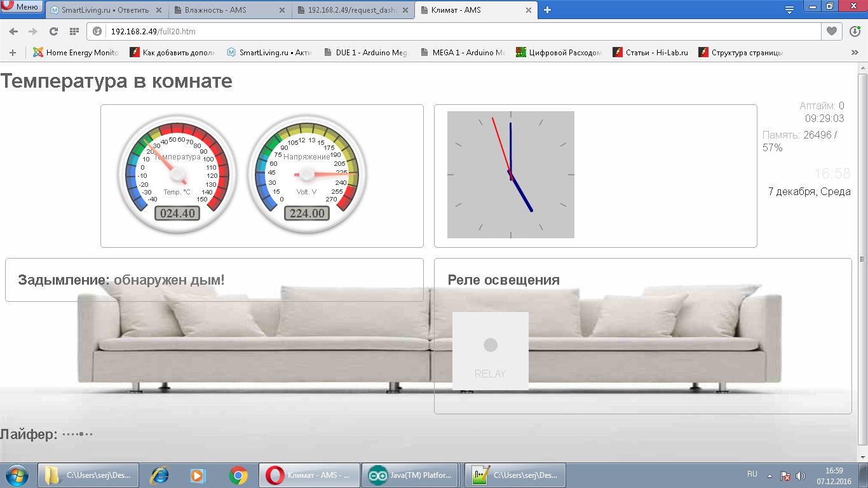
Task: Open the Цифровой Расходом bookmark
Action: pyautogui.click(x=559, y=53)
